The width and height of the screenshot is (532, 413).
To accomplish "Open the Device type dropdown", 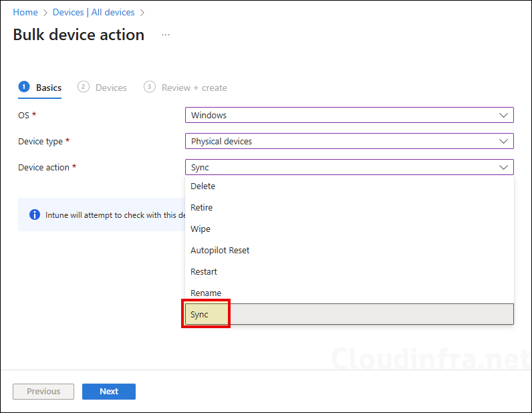I will [349, 141].
